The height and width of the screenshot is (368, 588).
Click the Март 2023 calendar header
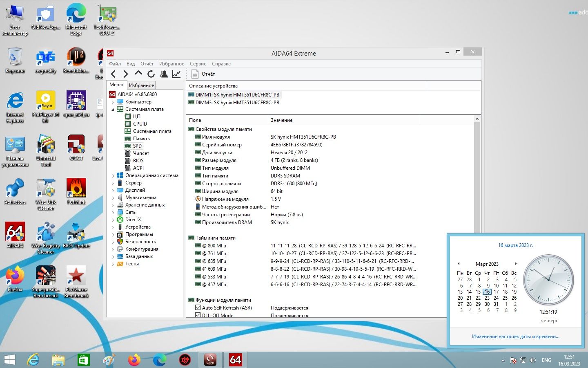pos(487,264)
